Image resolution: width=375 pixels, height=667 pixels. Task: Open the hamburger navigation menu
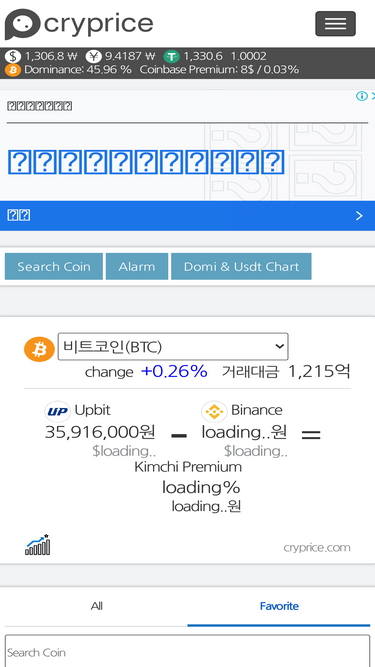click(335, 23)
